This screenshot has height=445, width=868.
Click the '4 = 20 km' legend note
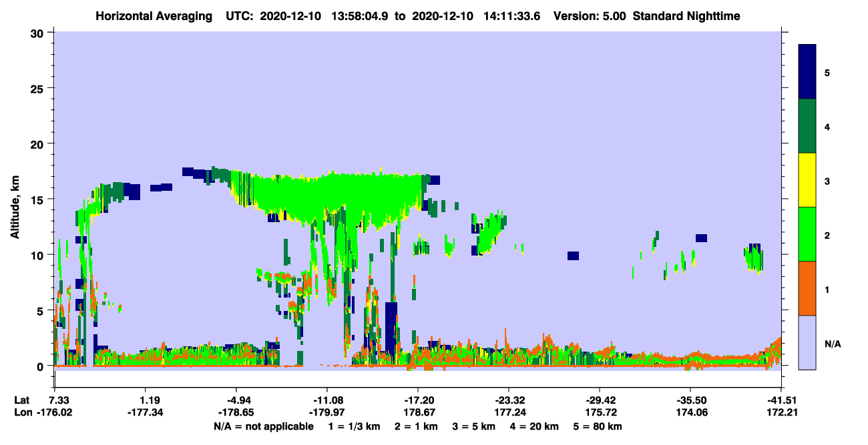pyautogui.click(x=535, y=426)
